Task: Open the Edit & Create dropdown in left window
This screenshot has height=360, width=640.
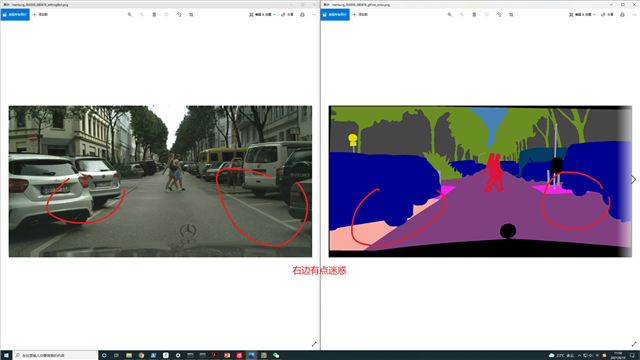Action: tap(262, 15)
